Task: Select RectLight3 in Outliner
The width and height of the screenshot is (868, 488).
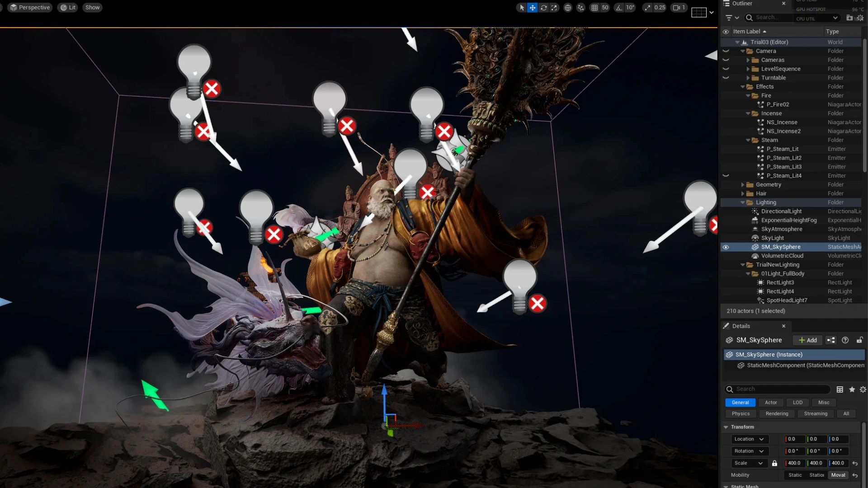Action: click(x=791, y=282)
